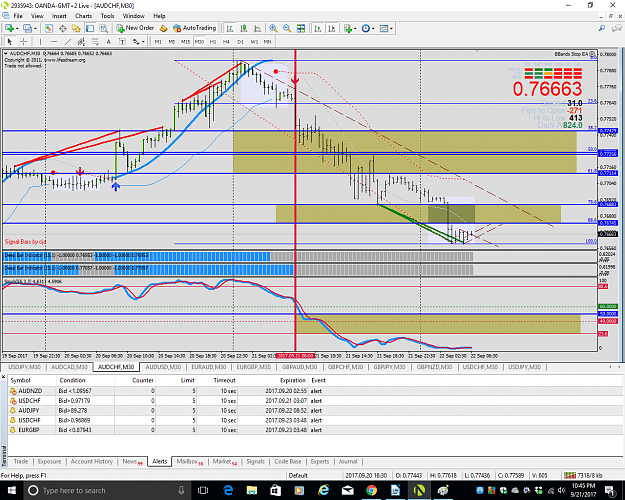Open the tile windows layout icon

tap(301, 28)
